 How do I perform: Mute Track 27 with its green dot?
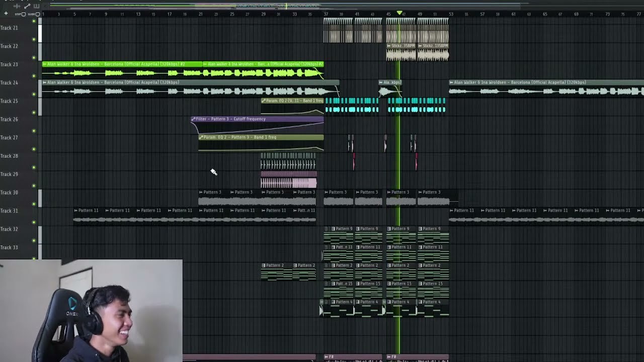tap(34, 149)
